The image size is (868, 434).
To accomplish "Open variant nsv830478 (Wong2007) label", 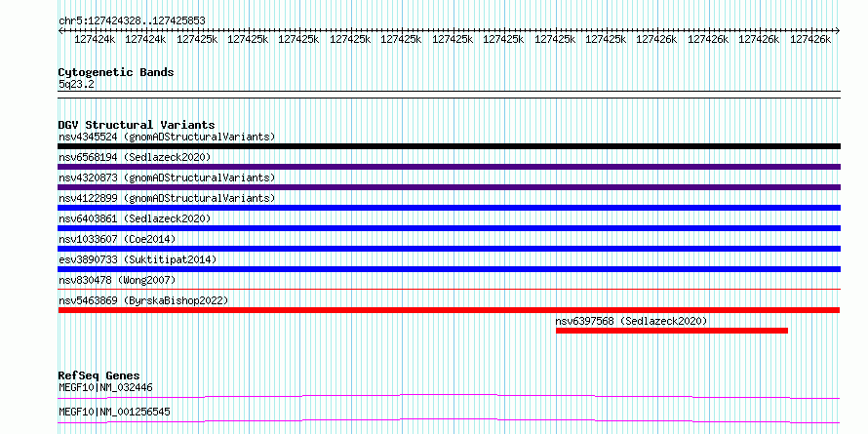I will tap(117, 280).
